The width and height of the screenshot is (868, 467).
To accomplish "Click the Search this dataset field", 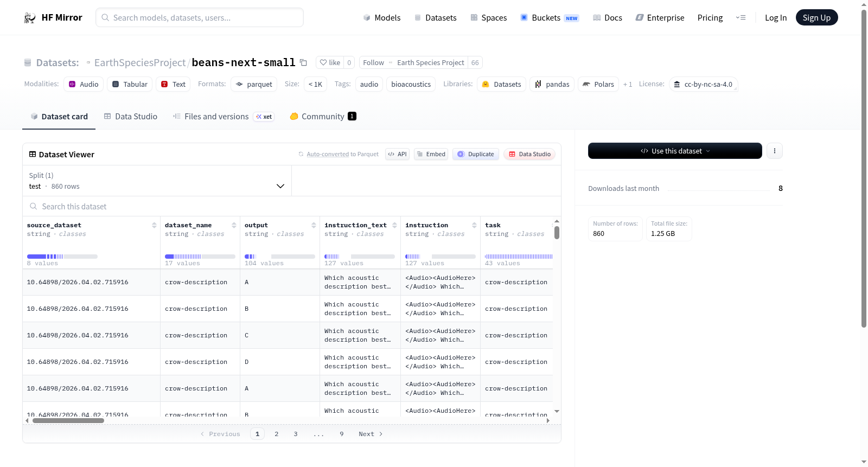I will 292,206.
